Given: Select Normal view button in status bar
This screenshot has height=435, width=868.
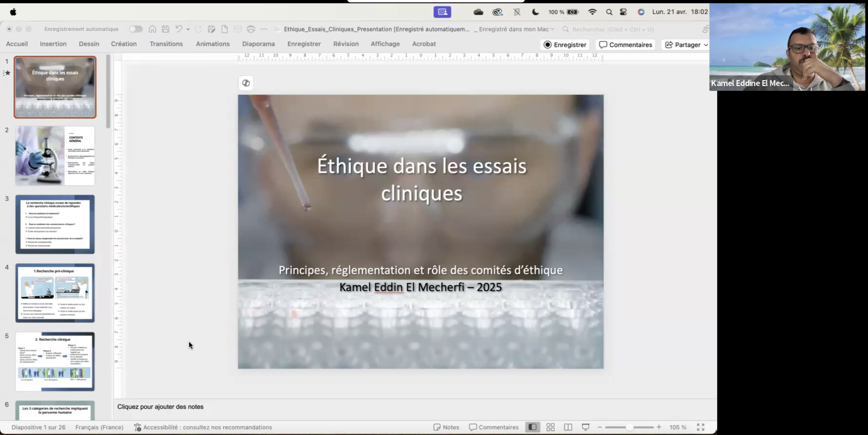Looking at the screenshot, I should 533,427.
